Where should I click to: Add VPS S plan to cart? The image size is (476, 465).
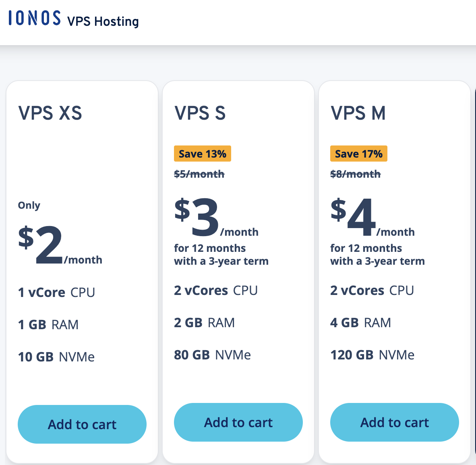tap(238, 422)
